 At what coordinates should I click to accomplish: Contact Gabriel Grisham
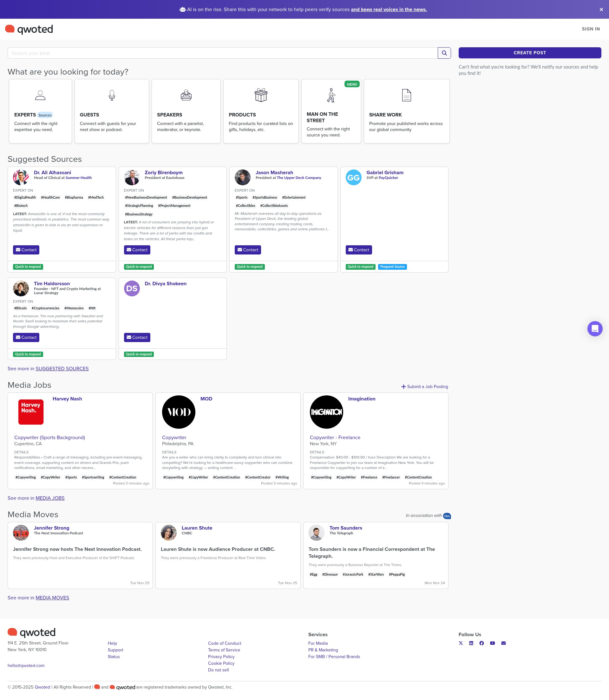pyautogui.click(x=359, y=250)
